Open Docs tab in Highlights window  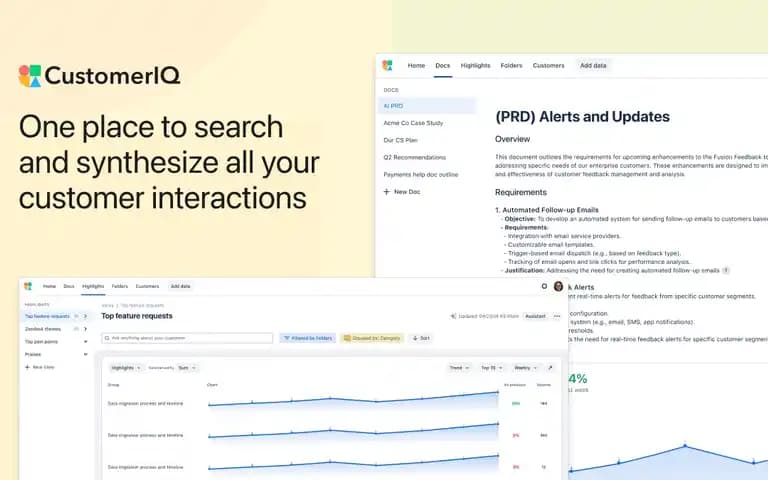pyautogui.click(x=69, y=286)
